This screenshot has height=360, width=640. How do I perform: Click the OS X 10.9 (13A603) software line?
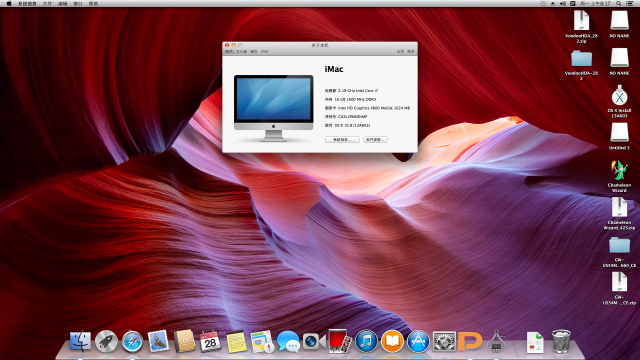[347, 126]
